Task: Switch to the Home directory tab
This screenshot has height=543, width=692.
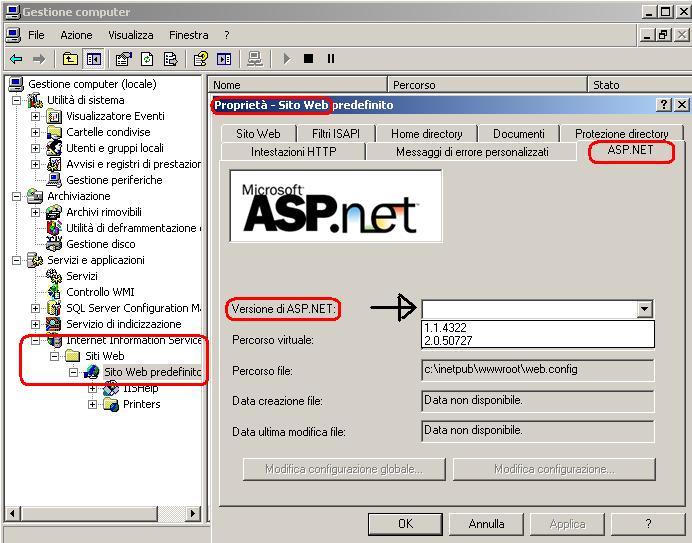Action: pos(426,133)
